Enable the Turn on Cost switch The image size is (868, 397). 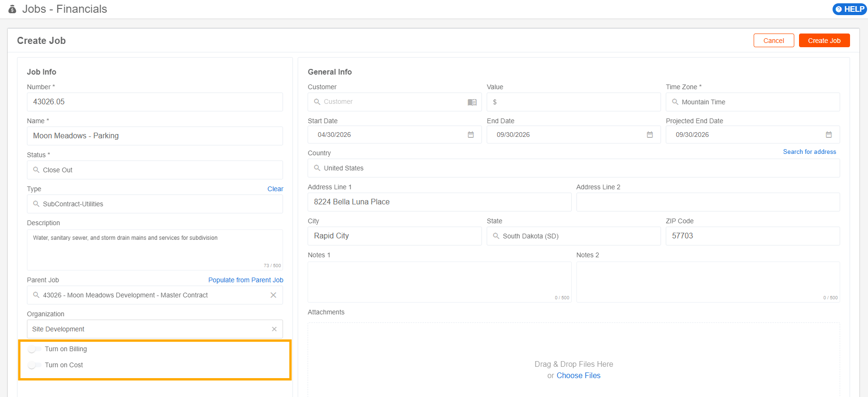[34, 365]
